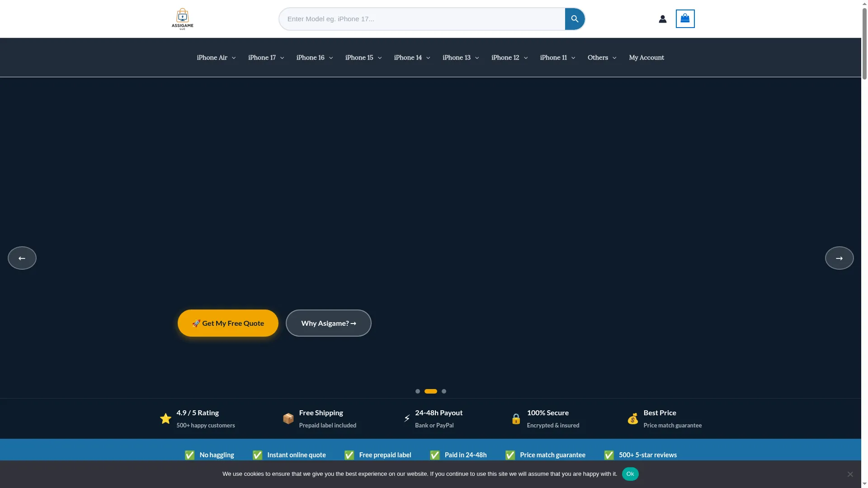Expand the iPhone 14 chevron
This screenshot has height=488, width=868.
(428, 58)
